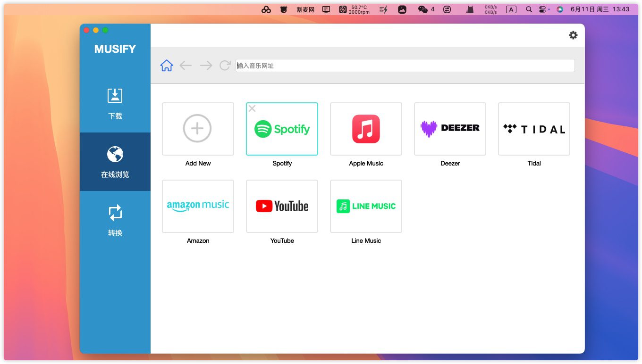Screen dimensions: 642x364
Task: Open WeChat icon in the menu bar
Action: click(x=423, y=9)
